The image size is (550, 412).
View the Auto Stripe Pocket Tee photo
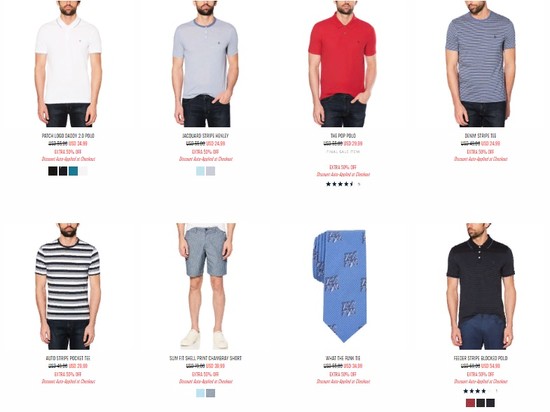[x=68, y=286]
